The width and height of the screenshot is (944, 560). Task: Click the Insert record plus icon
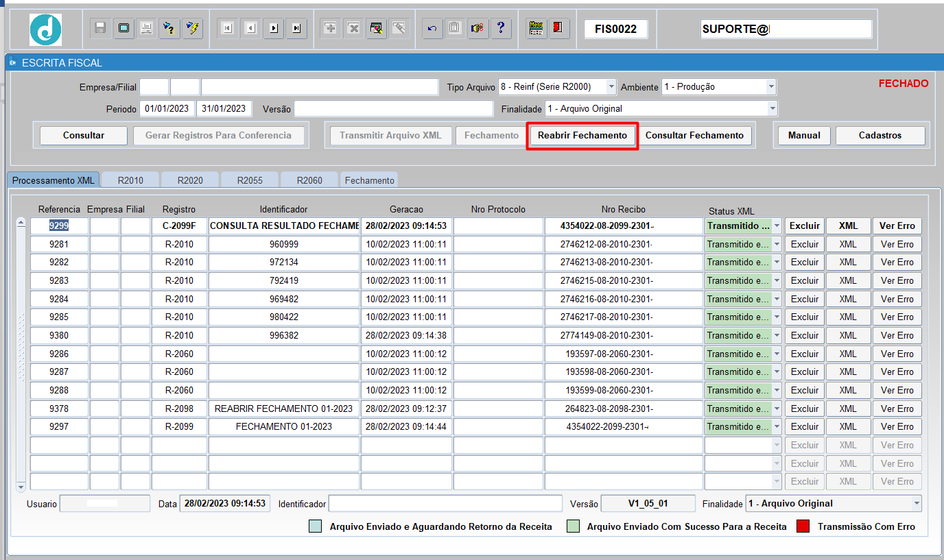(331, 29)
